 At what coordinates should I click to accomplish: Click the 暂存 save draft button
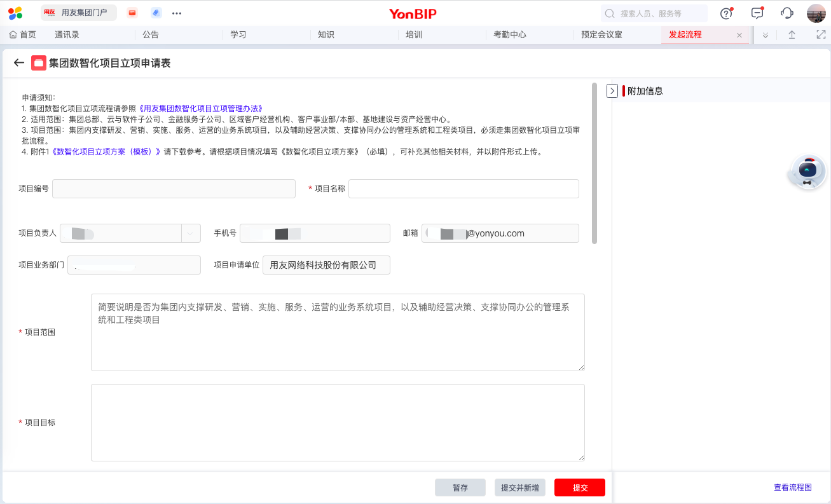[460, 487]
